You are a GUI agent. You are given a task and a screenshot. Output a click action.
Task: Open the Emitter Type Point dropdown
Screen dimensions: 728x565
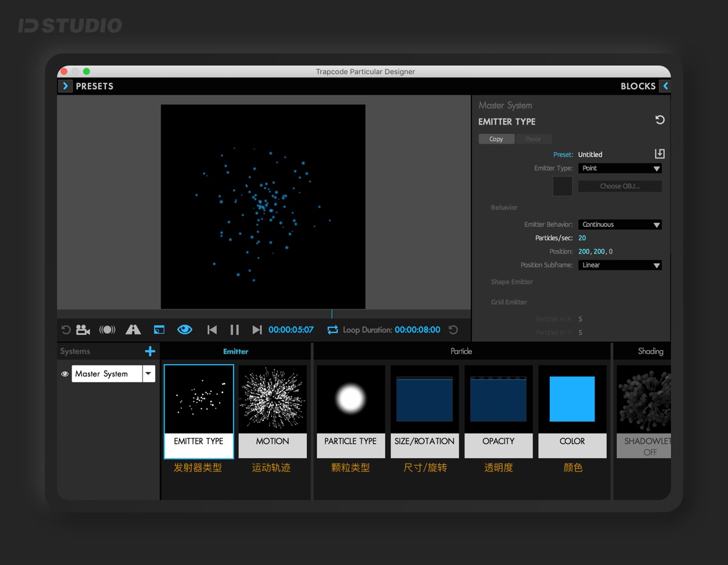[619, 168]
